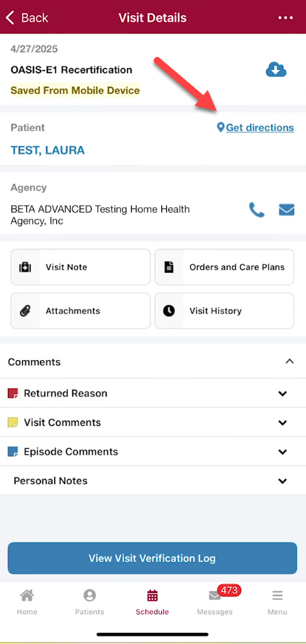Open the hamburger Menu

pyautogui.click(x=278, y=602)
